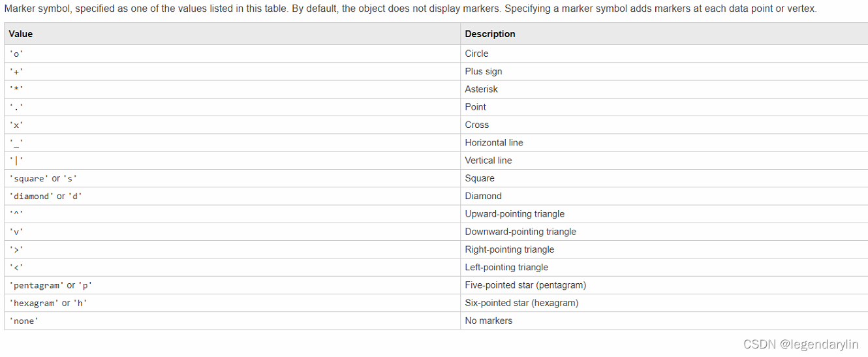The width and height of the screenshot is (868, 357).
Task: Select the Right-pointing triangle description
Action: pos(510,249)
